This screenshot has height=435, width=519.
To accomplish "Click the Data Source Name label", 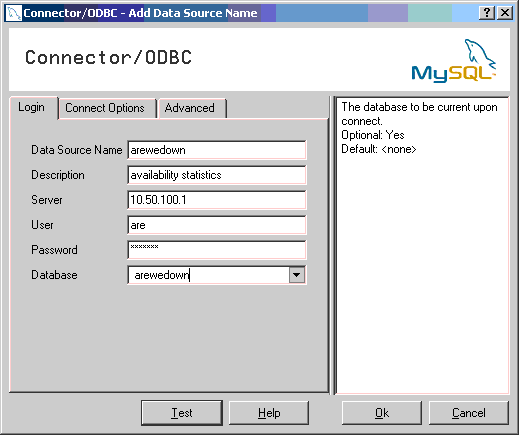I will coord(77,150).
